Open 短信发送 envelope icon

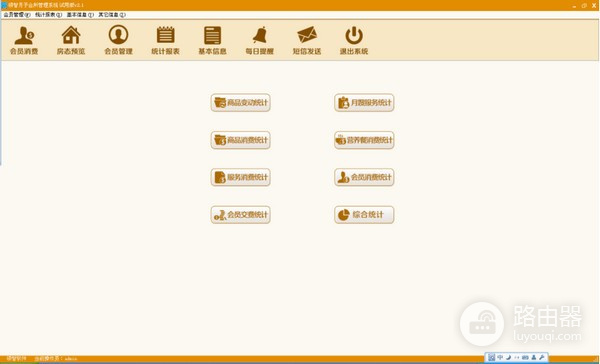click(x=307, y=40)
